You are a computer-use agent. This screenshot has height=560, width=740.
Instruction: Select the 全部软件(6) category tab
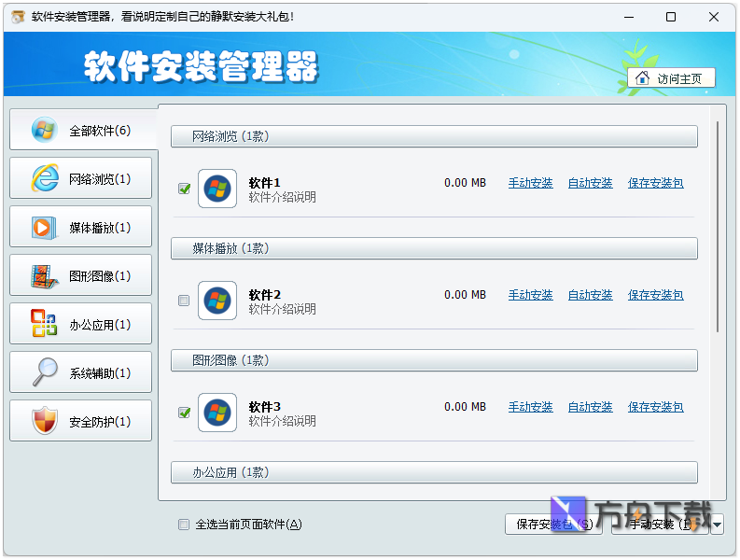[83, 130]
